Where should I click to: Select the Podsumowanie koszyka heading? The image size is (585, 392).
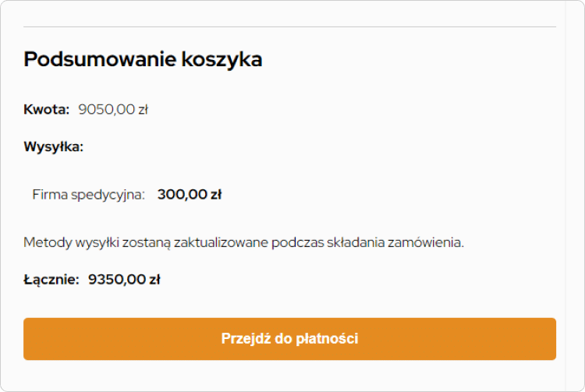click(x=143, y=59)
